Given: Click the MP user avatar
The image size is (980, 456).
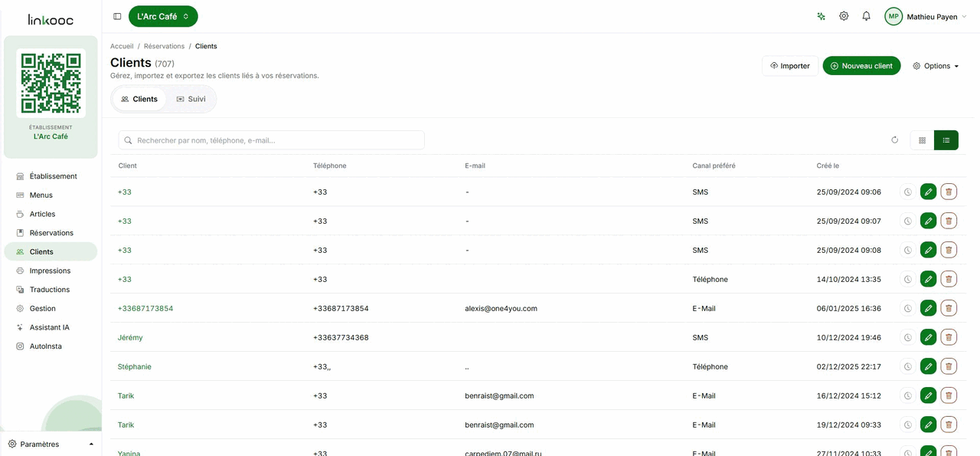Looking at the screenshot, I should point(893,16).
